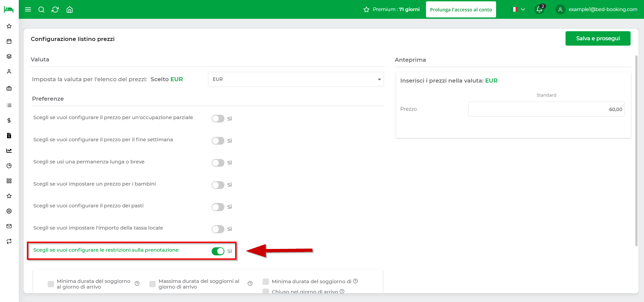Viewport: 644px width, 302px height.
Task: Click Premium : 71 giorni label
Action: (396, 9)
